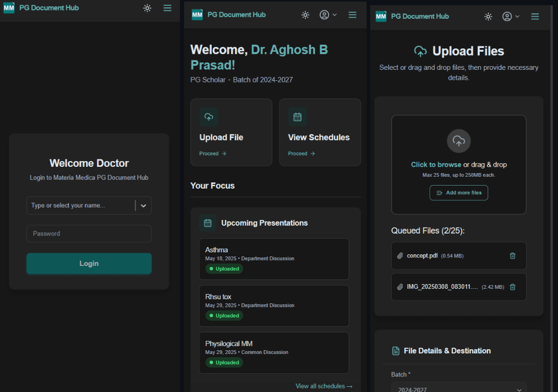This screenshot has height=392, width=558.
Task: Click the calendar icon beside Upcoming Presentations
Action: pyautogui.click(x=208, y=222)
